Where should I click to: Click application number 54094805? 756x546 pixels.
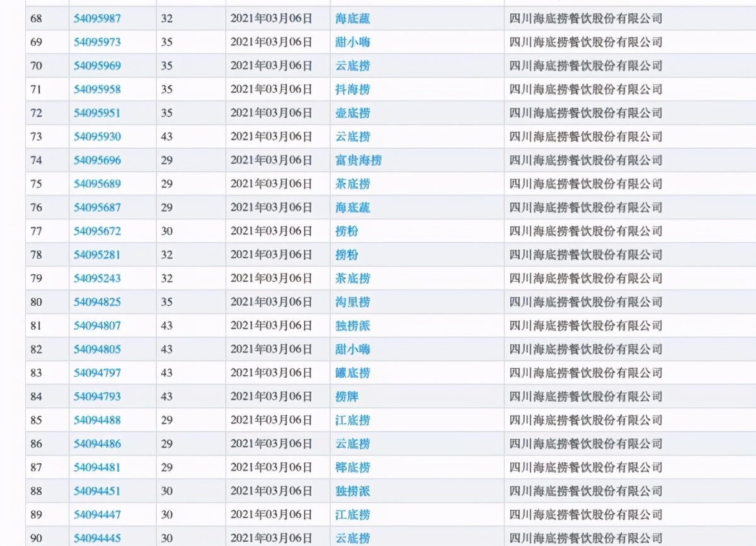pyautogui.click(x=97, y=349)
